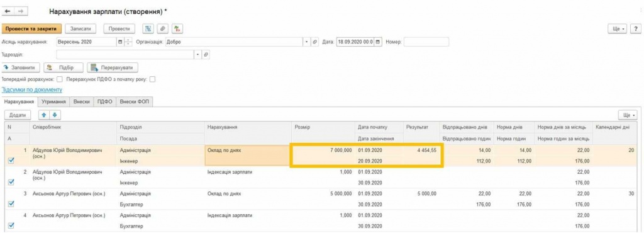This screenshot has height=233, width=644.
Task: Click the Провести button
Action: [x=119, y=29]
